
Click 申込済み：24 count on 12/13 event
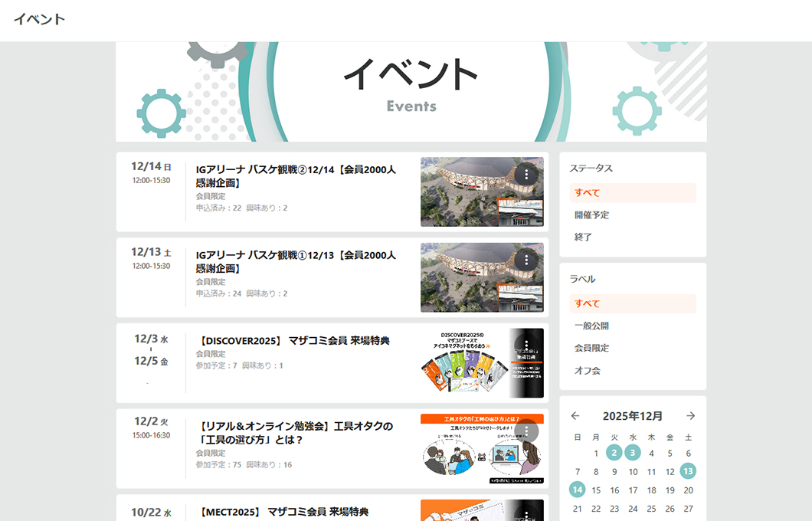pyautogui.click(x=218, y=293)
